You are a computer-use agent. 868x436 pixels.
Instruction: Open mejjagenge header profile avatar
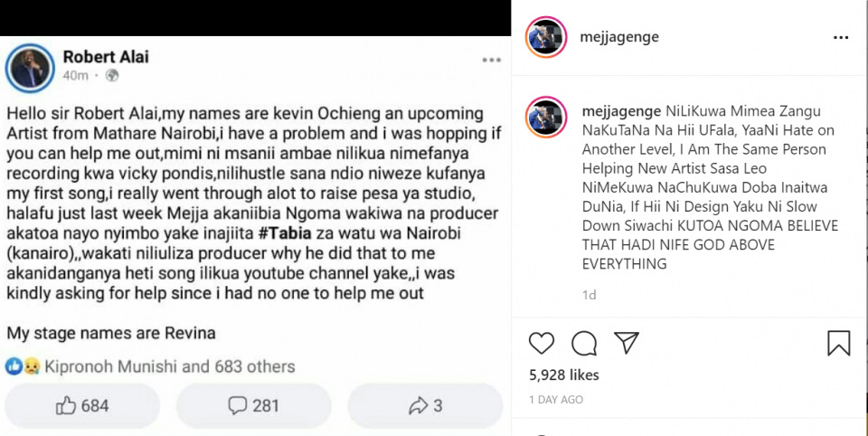click(x=546, y=37)
